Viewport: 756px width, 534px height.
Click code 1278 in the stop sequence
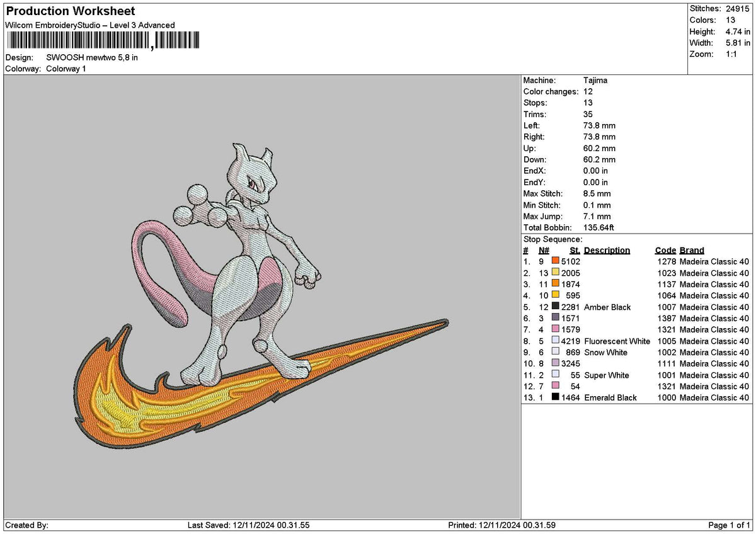click(667, 261)
